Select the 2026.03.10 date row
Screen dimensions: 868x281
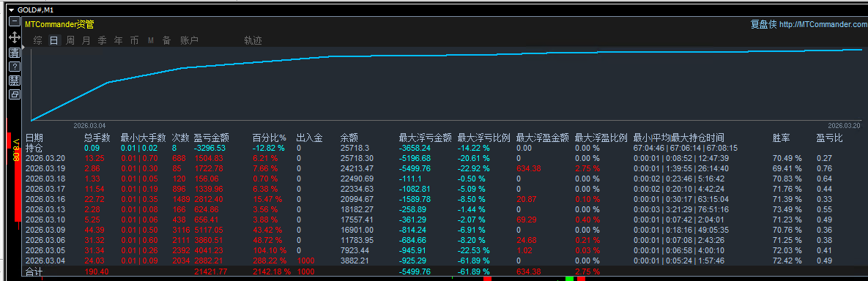[46, 220]
